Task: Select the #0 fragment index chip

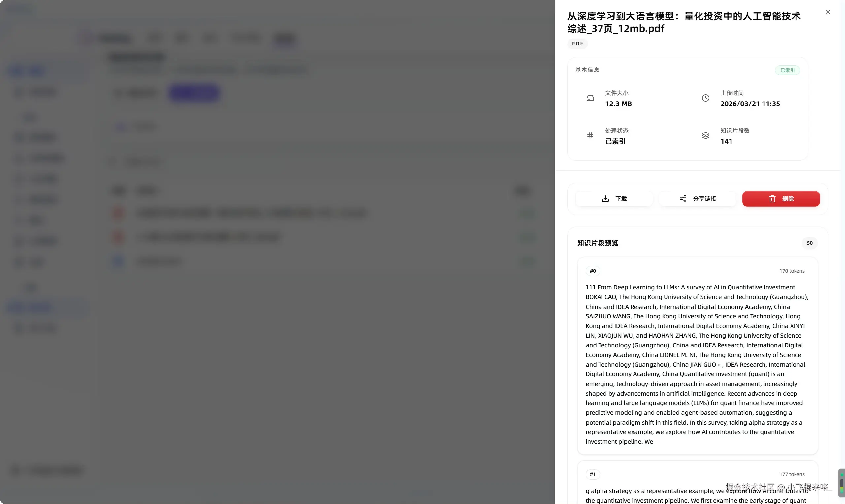Action: pos(593,271)
